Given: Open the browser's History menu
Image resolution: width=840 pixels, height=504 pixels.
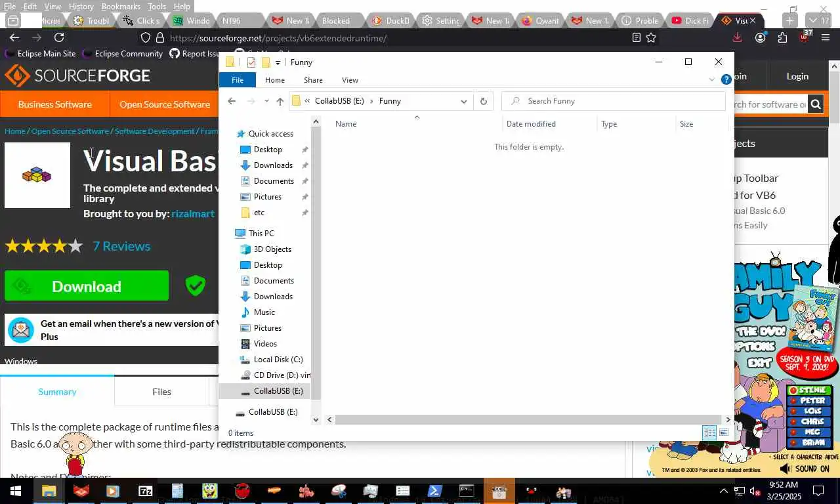Looking at the screenshot, I should (x=81, y=6).
